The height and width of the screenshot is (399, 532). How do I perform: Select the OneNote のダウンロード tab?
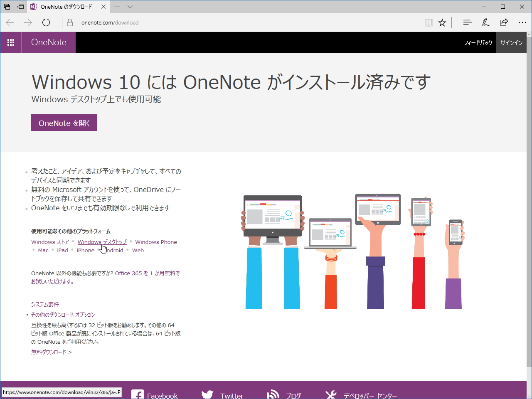pyautogui.click(x=66, y=7)
